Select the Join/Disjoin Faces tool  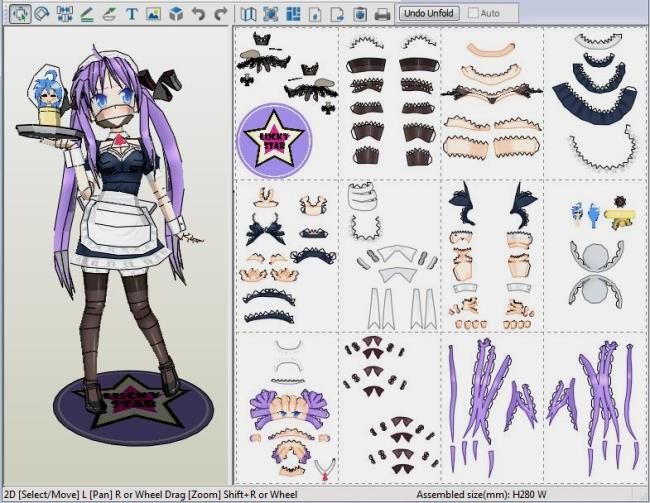65,14
